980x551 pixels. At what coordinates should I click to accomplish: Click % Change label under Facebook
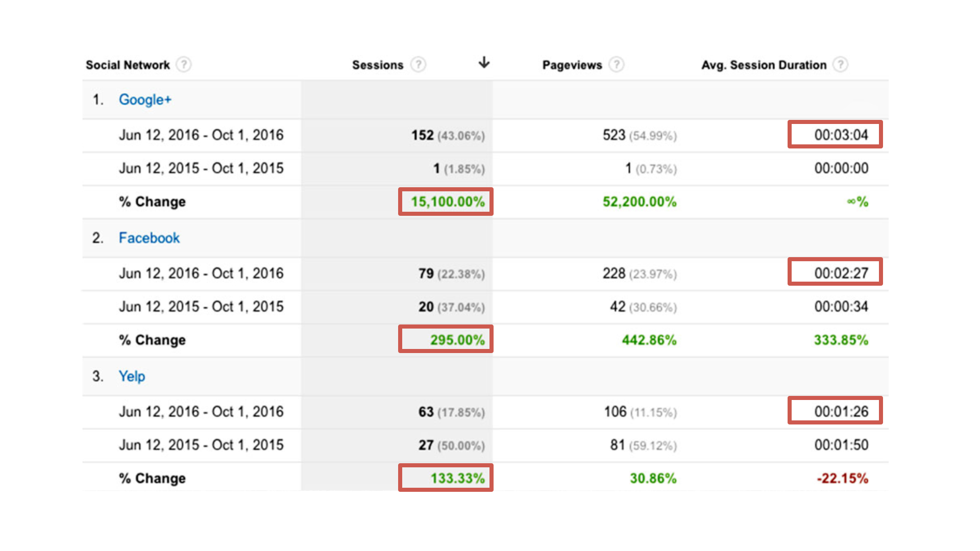point(152,340)
